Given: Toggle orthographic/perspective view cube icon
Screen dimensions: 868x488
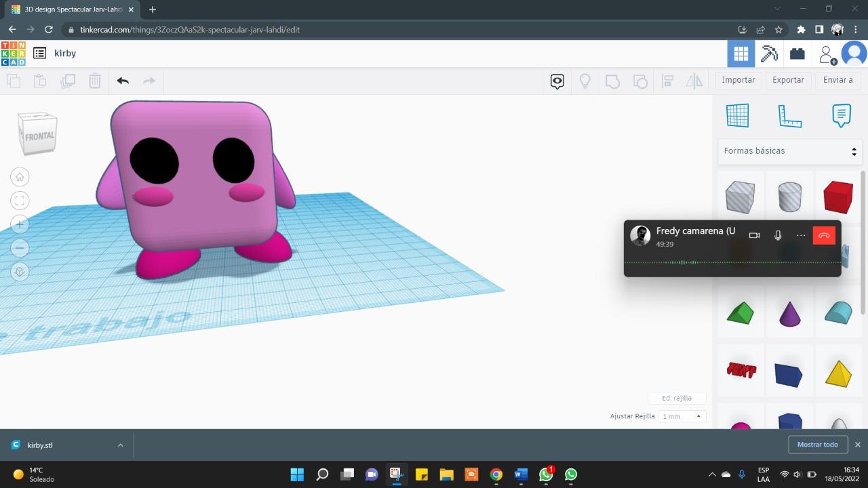Looking at the screenshot, I should pos(20,272).
